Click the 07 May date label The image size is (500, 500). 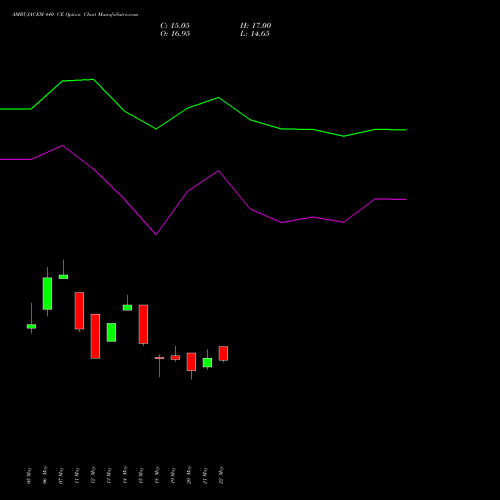click(61, 475)
